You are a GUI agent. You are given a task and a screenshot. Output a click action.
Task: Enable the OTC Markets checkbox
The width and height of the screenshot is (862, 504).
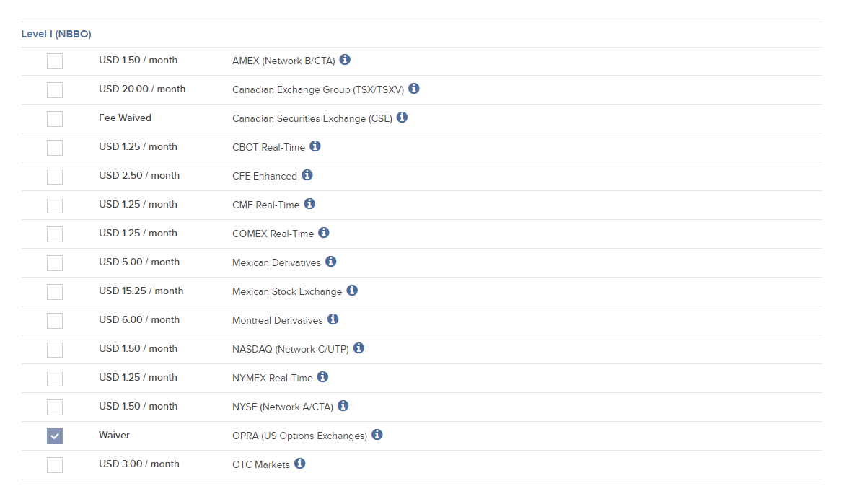54,465
